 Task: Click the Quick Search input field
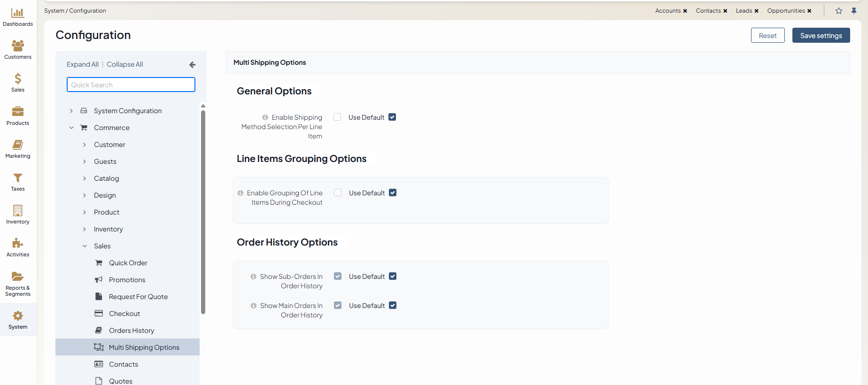point(131,85)
